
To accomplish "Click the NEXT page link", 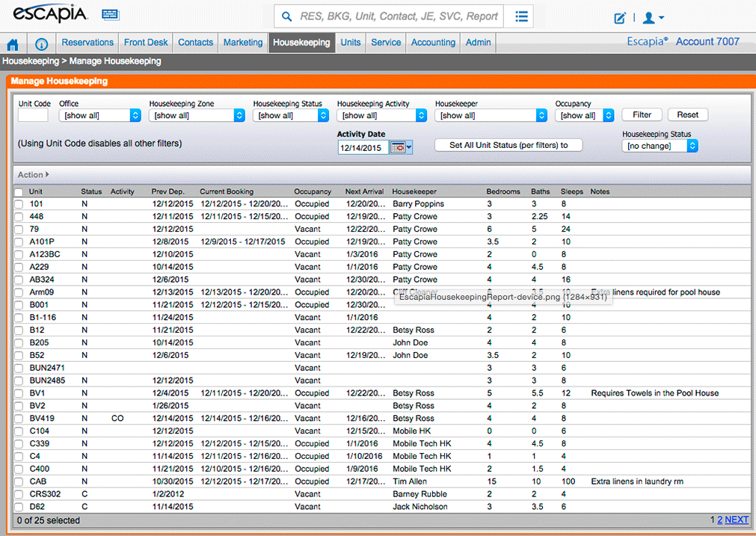I will click(737, 520).
